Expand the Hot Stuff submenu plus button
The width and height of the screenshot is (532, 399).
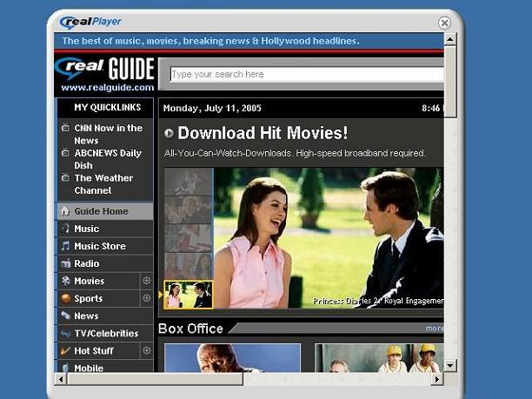(146, 350)
